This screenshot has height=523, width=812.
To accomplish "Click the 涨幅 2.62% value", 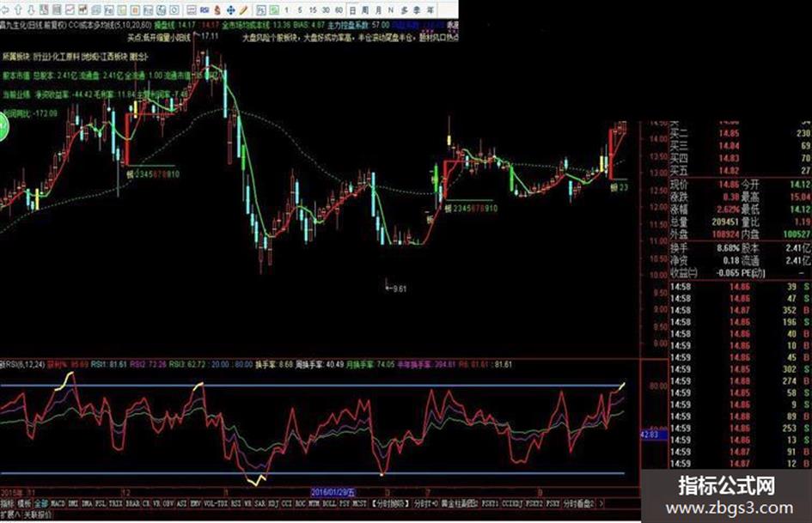I will coord(730,210).
